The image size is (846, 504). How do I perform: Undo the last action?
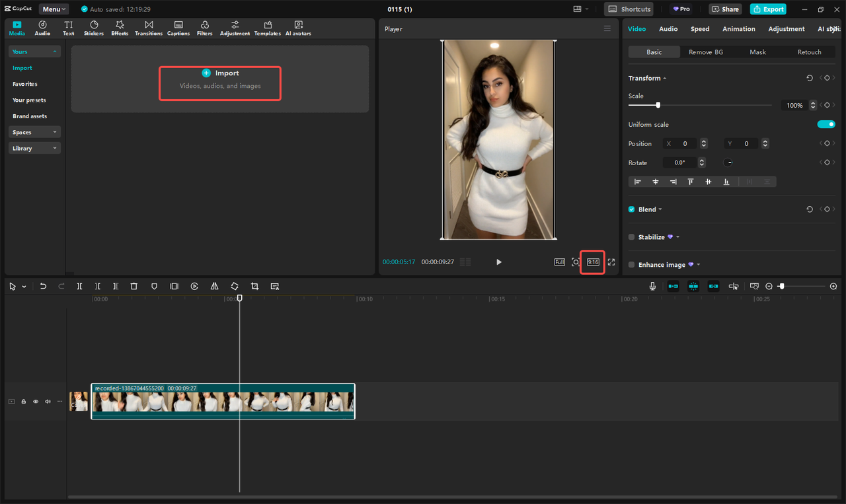tap(43, 286)
